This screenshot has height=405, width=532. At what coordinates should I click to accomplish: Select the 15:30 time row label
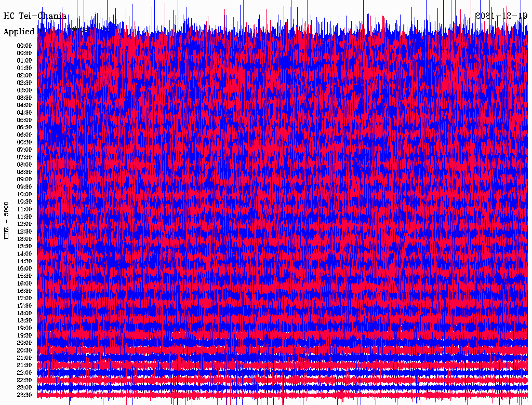pyautogui.click(x=24, y=276)
